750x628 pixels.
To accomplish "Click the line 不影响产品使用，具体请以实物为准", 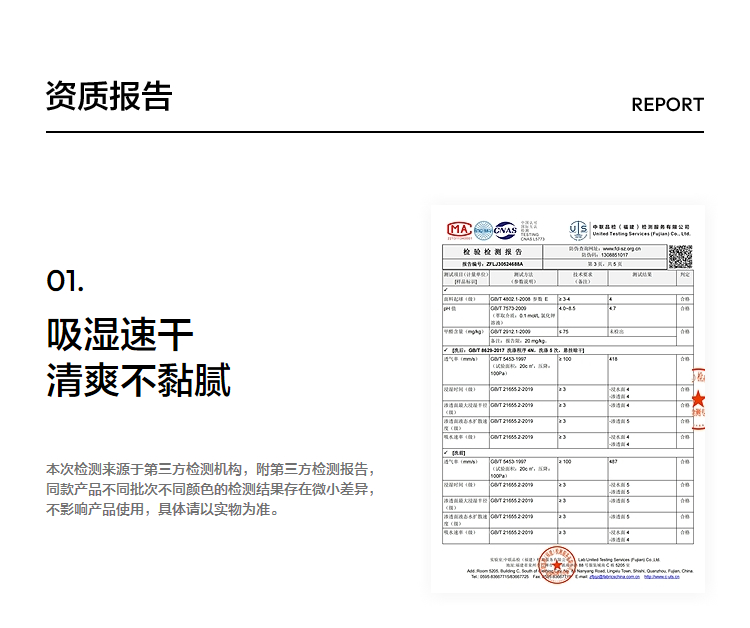I will coord(164,509).
